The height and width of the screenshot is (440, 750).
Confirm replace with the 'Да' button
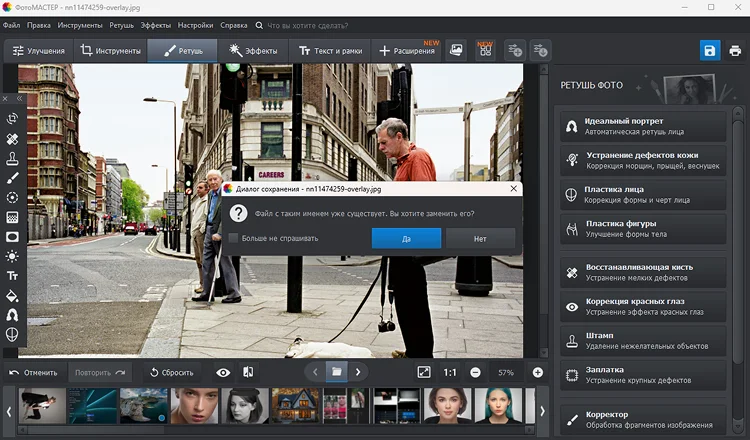(406, 238)
